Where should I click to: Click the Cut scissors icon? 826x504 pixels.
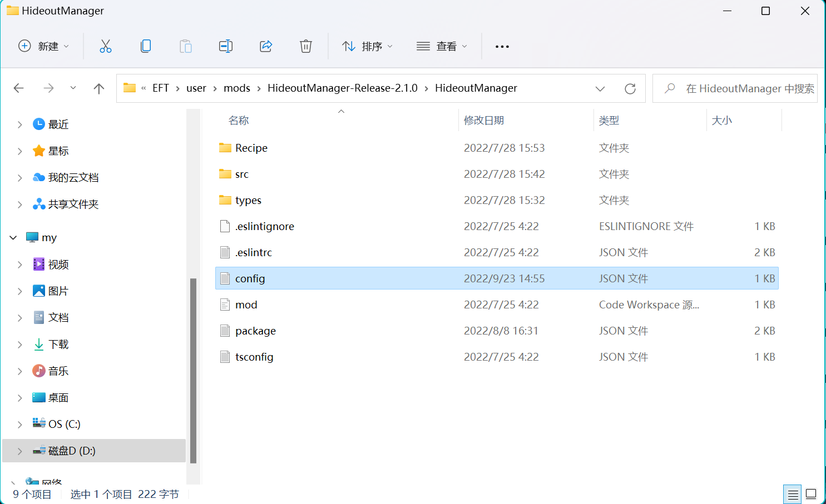105,46
